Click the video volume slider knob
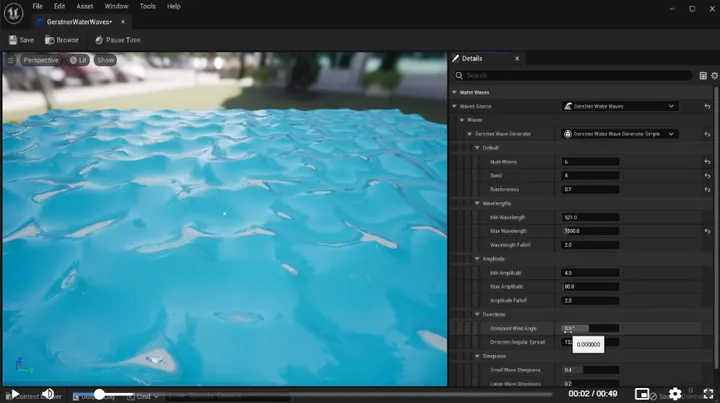The width and height of the screenshot is (720, 403). 99,394
